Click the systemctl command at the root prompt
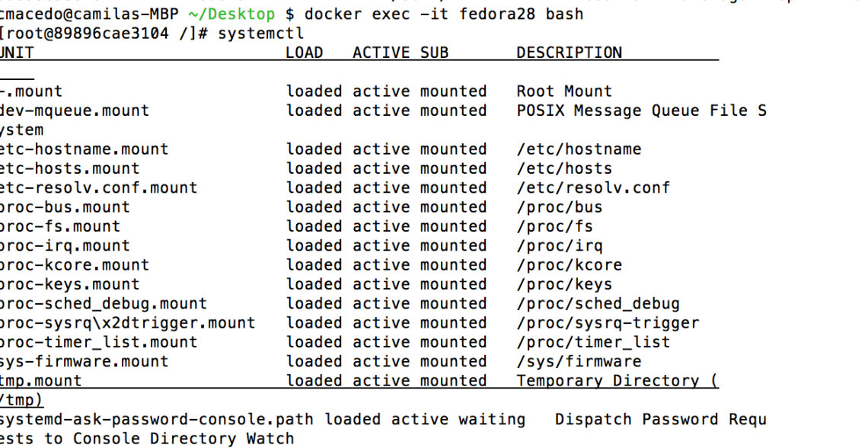The image size is (868, 448). [x=260, y=34]
